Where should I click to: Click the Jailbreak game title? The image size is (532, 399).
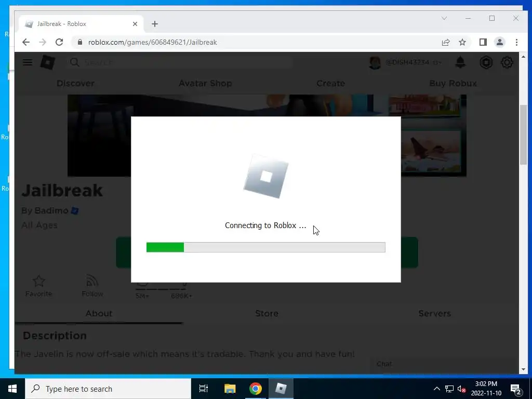[62, 190]
